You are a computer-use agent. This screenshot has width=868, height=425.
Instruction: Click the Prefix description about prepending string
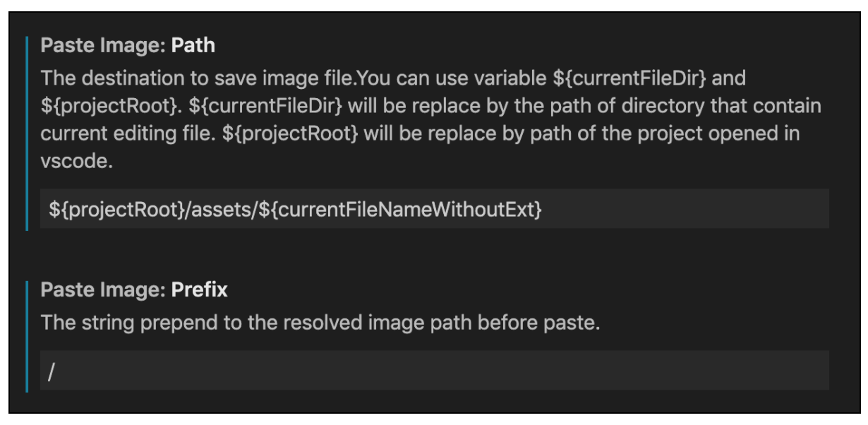coord(320,322)
